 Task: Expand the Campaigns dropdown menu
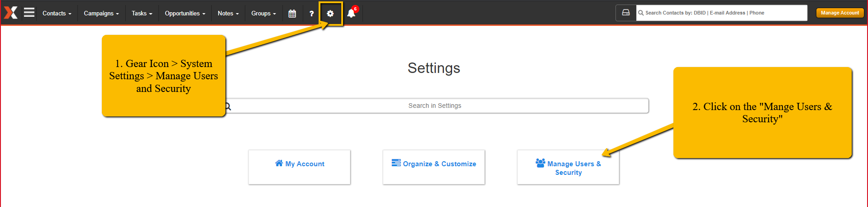[x=101, y=14]
